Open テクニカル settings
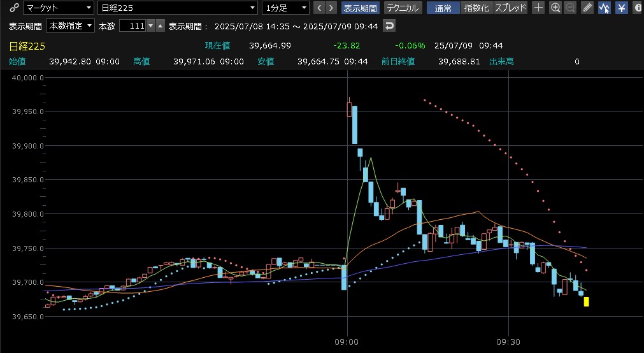Image resolution: width=644 pixels, height=353 pixels. 403,8
